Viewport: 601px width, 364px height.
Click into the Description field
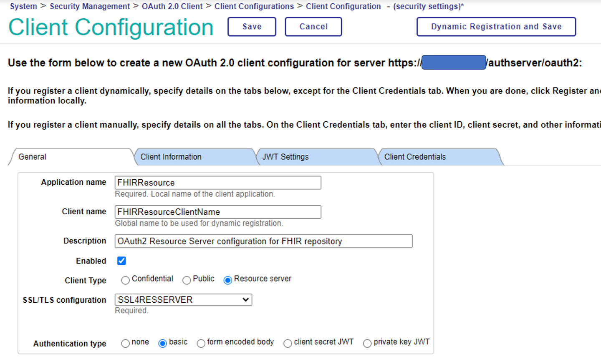point(263,241)
